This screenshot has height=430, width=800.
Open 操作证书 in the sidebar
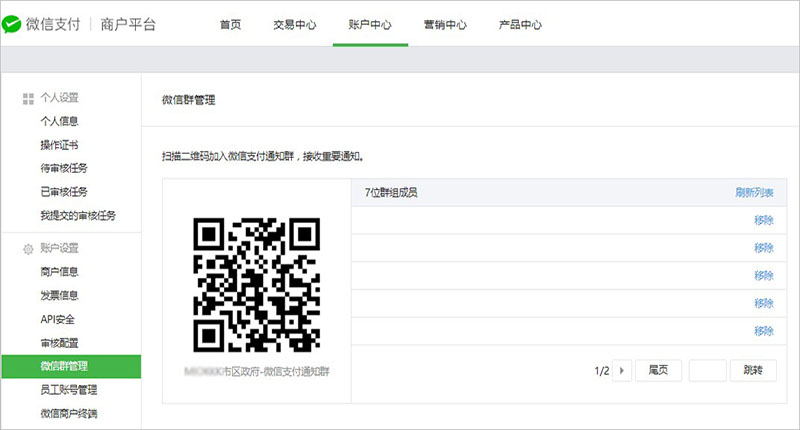(x=59, y=145)
